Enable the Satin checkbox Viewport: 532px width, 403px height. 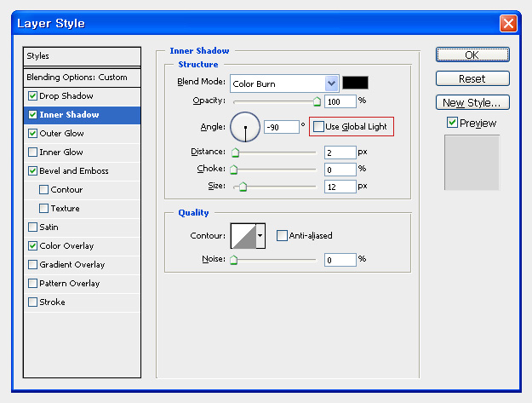click(32, 227)
